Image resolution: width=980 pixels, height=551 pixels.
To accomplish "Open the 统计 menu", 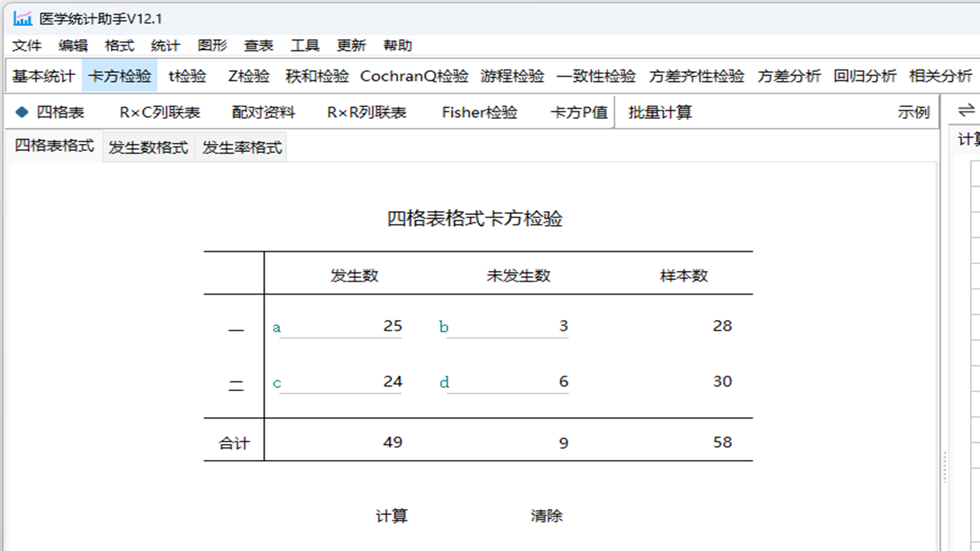I will tap(165, 45).
